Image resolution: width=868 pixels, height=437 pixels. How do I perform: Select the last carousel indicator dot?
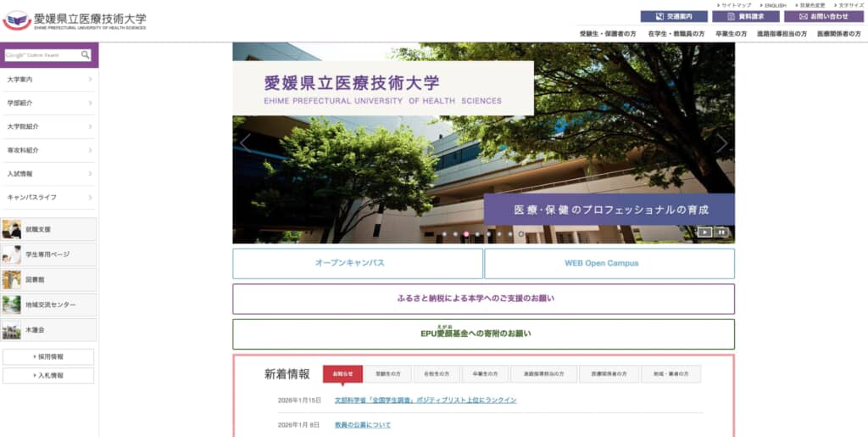[x=520, y=233]
